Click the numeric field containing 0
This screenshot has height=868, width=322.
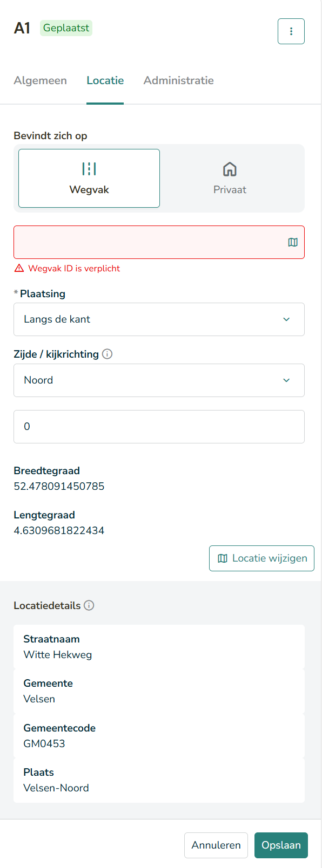point(159,427)
